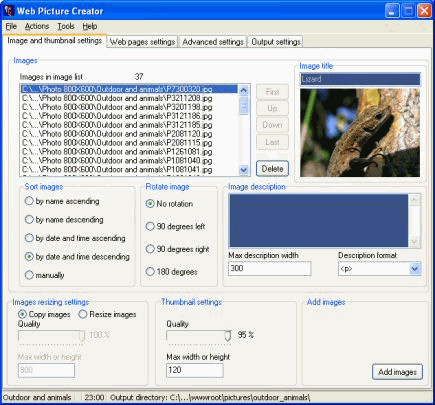Click the First button
The height and width of the screenshot is (405, 435).
[272, 92]
